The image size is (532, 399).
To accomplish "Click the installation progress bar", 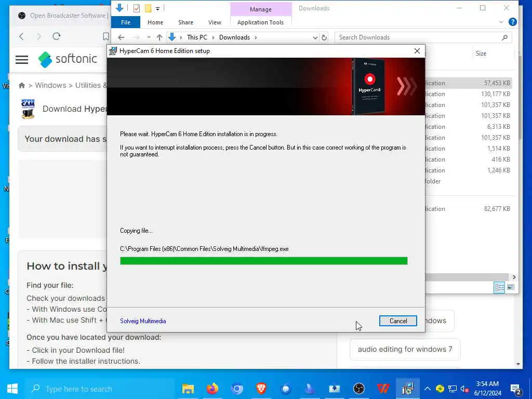I will pos(263,261).
